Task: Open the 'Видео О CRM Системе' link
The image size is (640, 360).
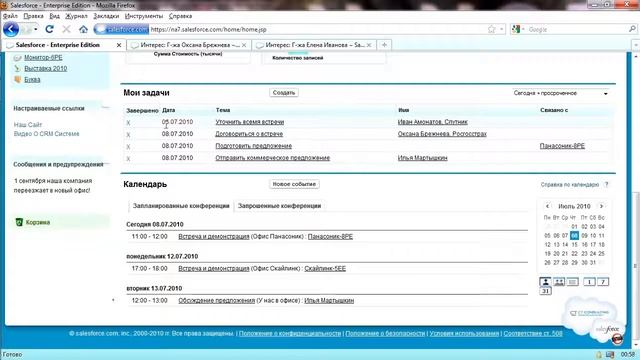Action: (x=46, y=134)
